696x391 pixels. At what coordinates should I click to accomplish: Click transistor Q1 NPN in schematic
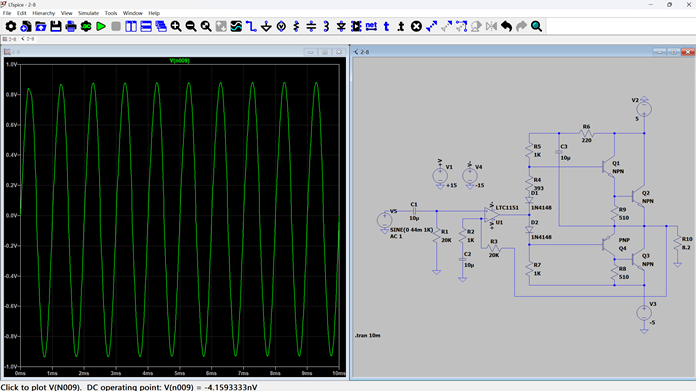pyautogui.click(x=609, y=167)
